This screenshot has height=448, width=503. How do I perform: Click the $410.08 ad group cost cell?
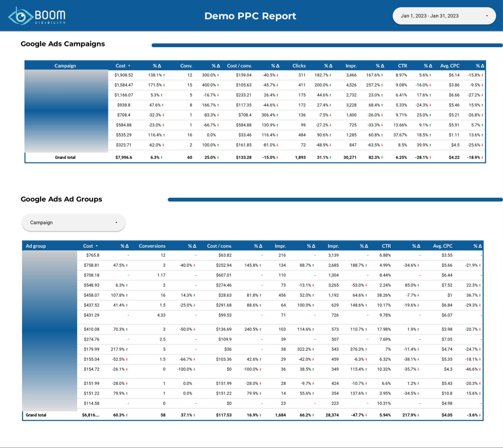coord(92,329)
